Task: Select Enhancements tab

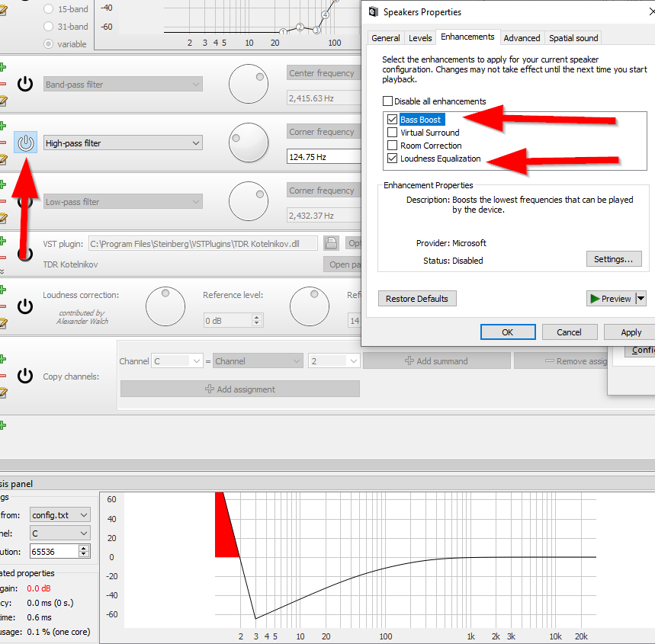Action: tap(467, 37)
